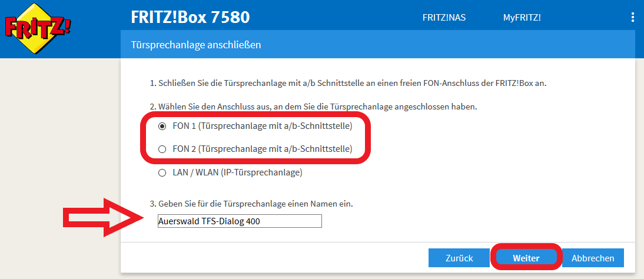Focus the Türsprechanlage name input field
This screenshot has width=644, height=279.
tap(240, 221)
